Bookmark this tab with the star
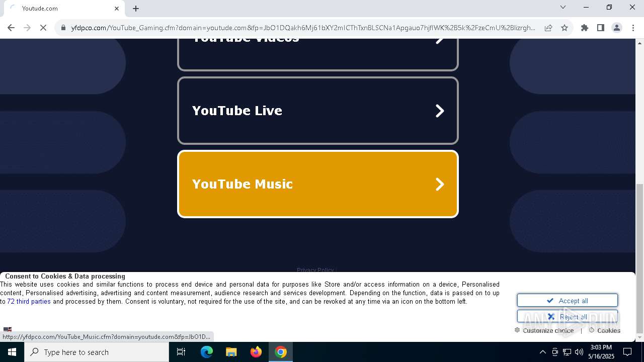The height and width of the screenshot is (362, 644). 565,28
